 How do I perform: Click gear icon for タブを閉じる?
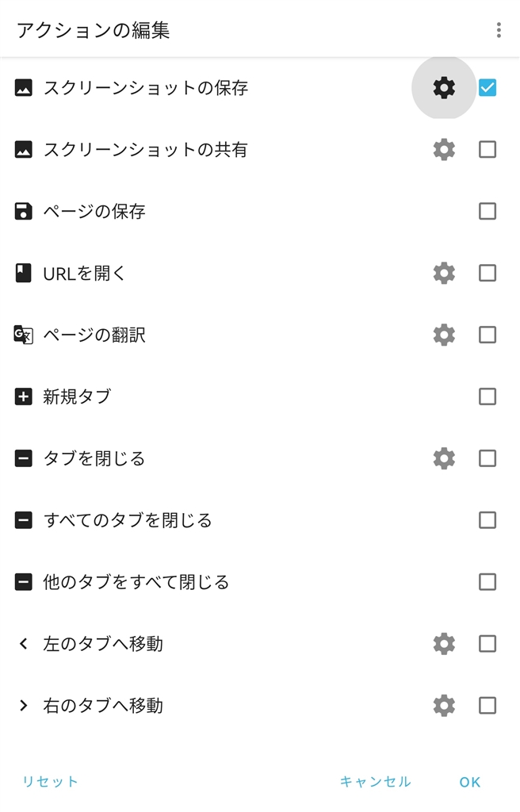444,458
